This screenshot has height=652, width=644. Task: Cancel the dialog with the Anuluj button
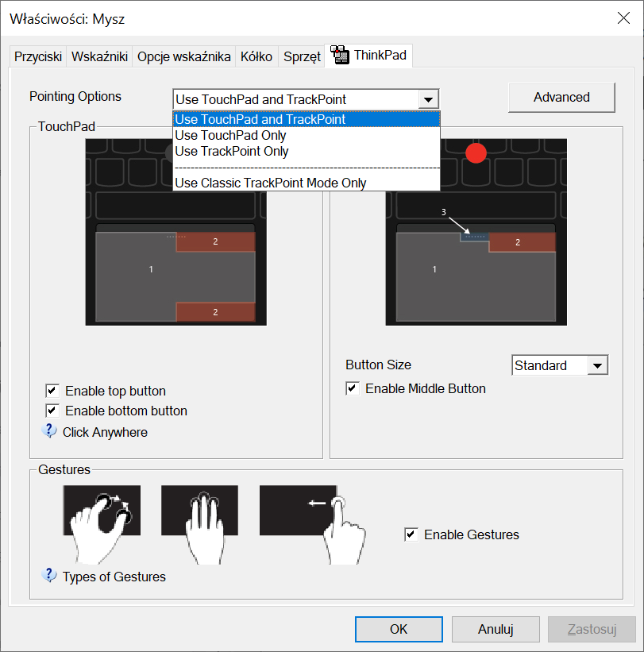[496, 629]
